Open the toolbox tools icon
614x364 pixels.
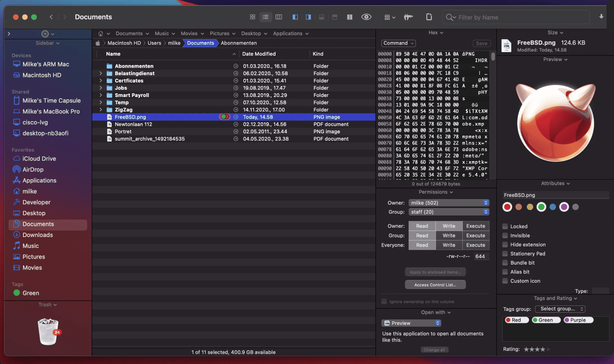(408, 17)
